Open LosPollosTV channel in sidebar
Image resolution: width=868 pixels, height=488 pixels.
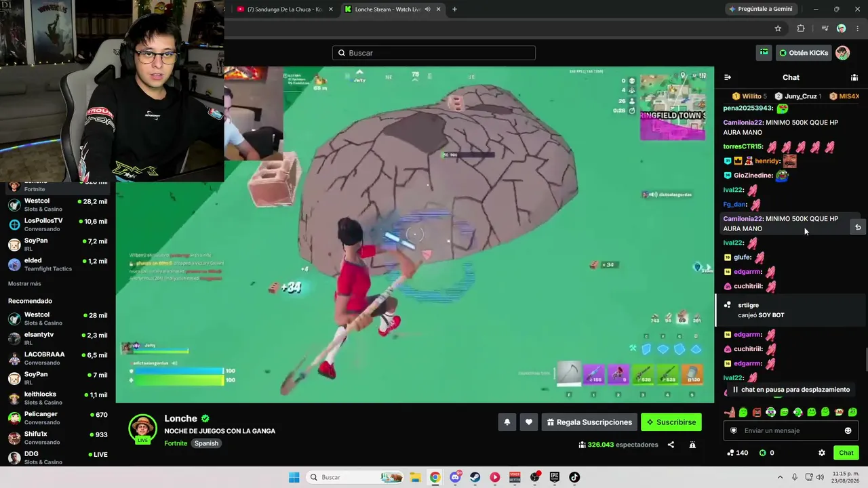click(x=58, y=224)
